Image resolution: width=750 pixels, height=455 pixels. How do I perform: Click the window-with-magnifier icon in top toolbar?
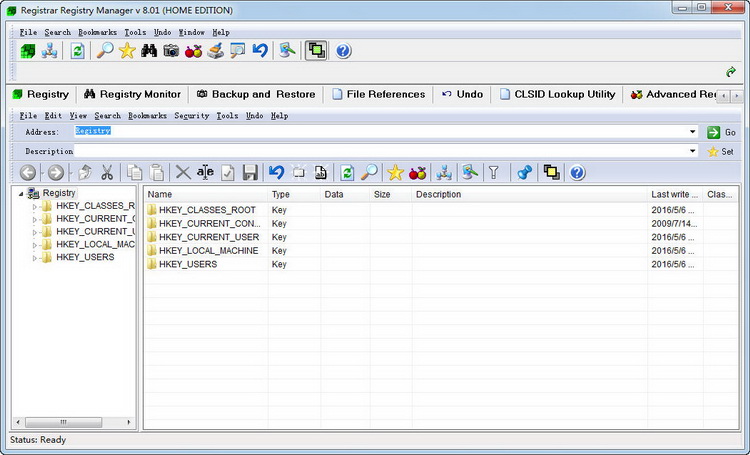click(x=238, y=51)
